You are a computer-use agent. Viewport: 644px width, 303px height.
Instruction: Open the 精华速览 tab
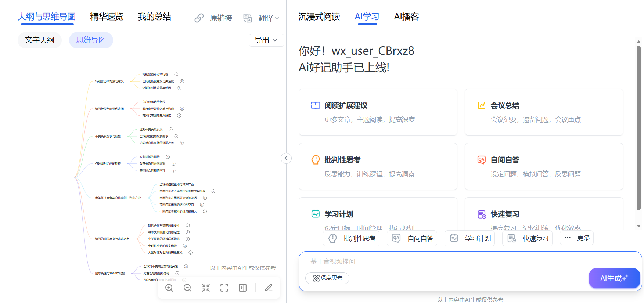[x=107, y=17]
